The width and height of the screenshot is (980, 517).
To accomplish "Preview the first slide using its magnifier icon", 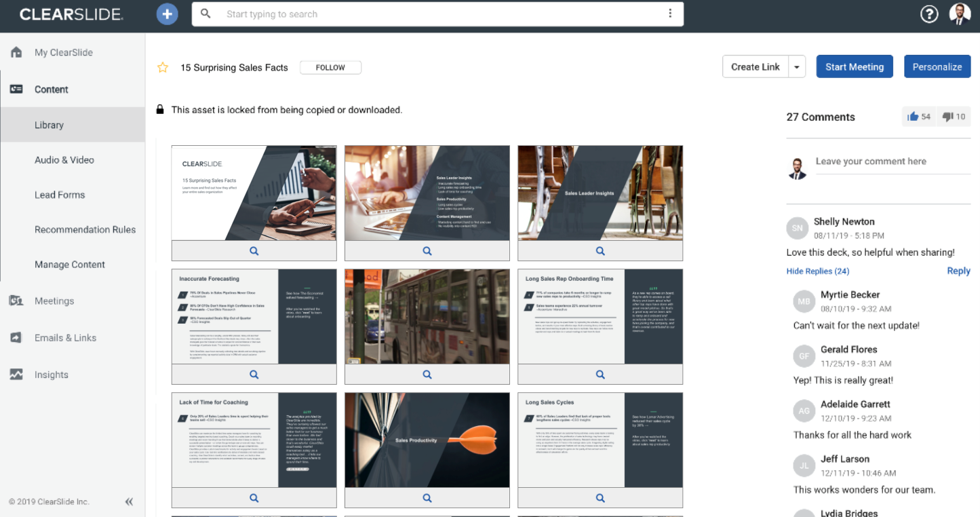I will [x=254, y=250].
